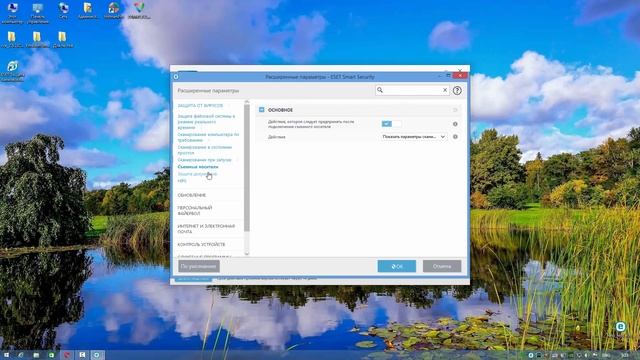640x360 pixels.
Task: Select the 'Панель управления' desktop icon
Action: coord(38,13)
